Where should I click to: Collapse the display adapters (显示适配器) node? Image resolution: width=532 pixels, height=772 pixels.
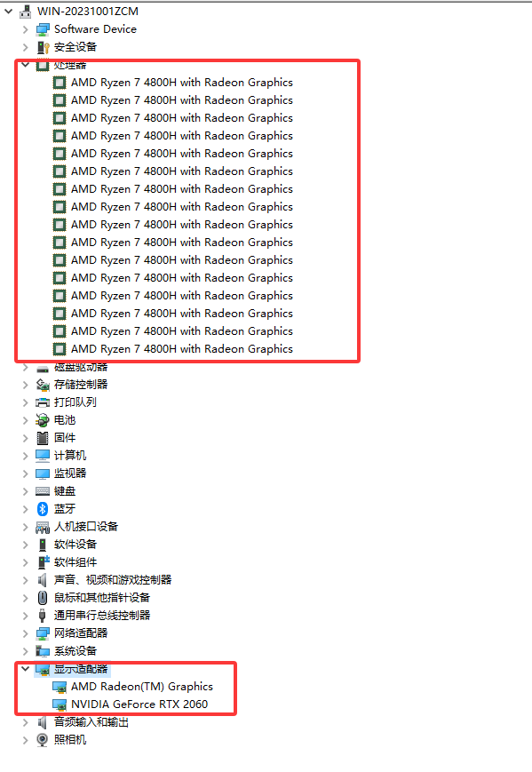pos(26,669)
